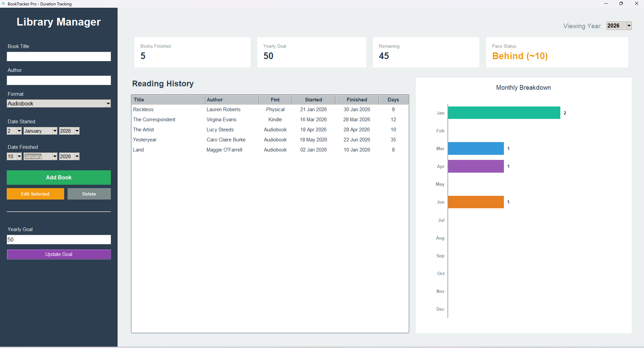Open the Format dropdown showing Audiobook
Image resolution: width=644 pixels, height=348 pixels.
tap(59, 103)
